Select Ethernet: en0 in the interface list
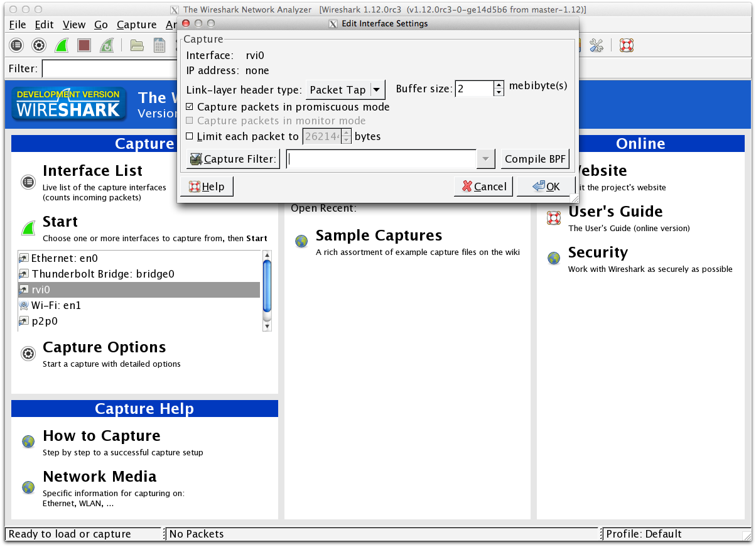 (139, 258)
